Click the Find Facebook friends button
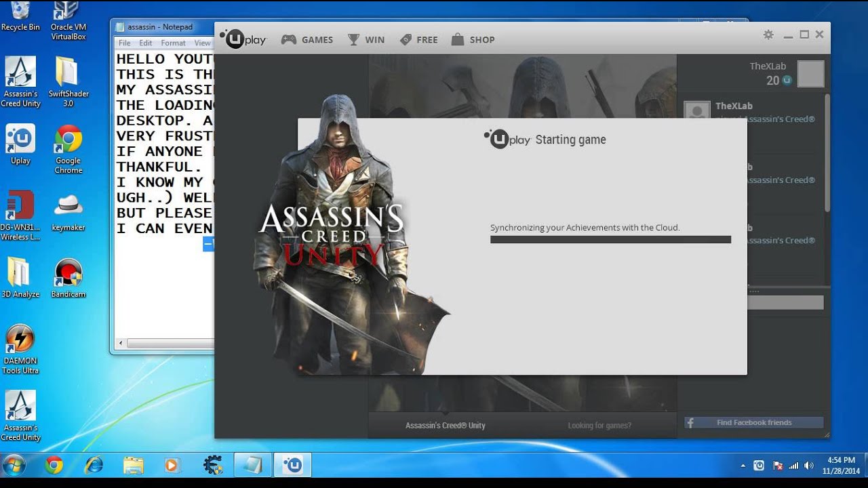This screenshot has width=868, height=488. [754, 422]
